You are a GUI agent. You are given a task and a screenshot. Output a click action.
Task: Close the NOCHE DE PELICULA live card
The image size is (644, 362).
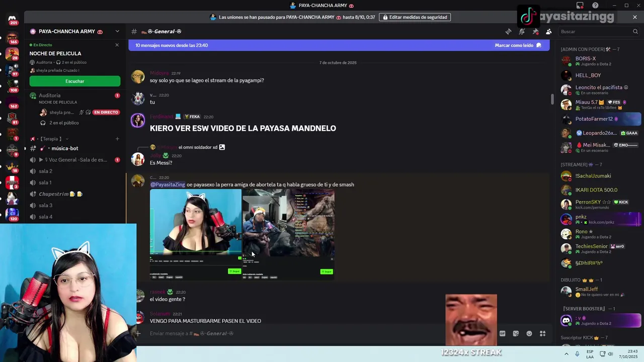point(117,45)
